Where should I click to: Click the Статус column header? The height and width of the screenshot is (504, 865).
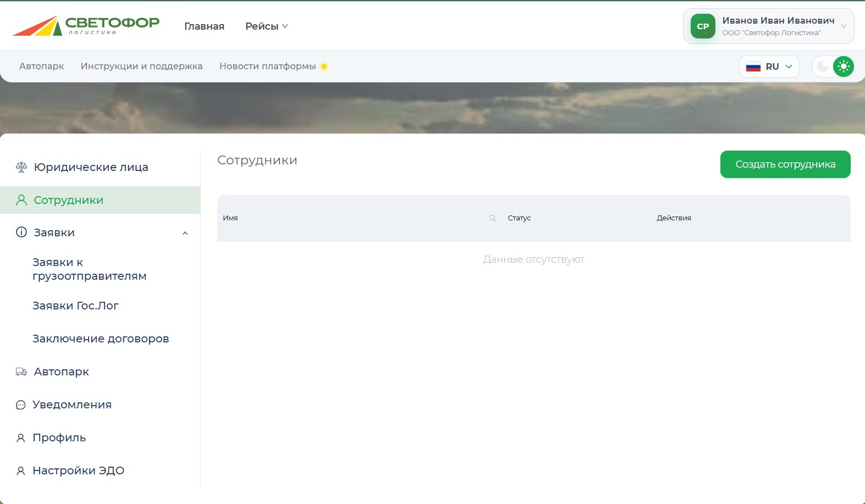(519, 218)
